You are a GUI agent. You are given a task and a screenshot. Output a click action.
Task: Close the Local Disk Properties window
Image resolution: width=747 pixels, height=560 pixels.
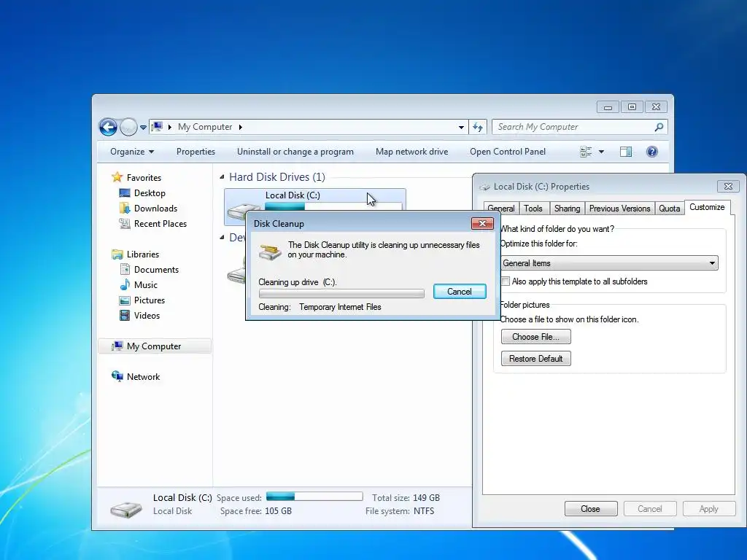click(x=729, y=186)
